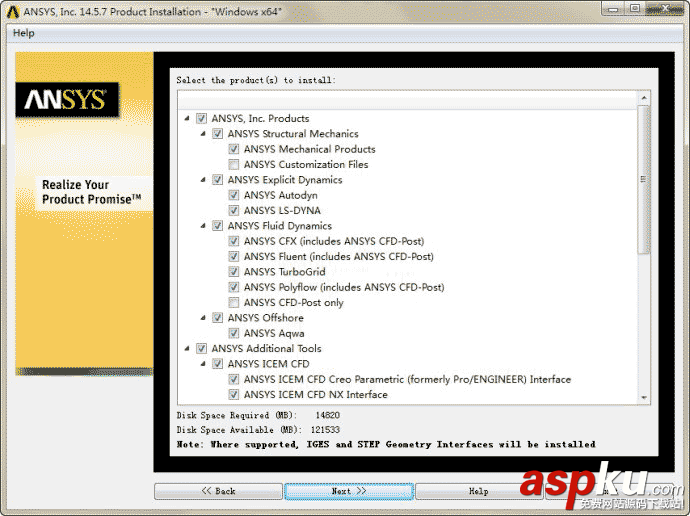Collapse ANSYS Fluid Dynamics node
690x516 pixels.
[x=203, y=226]
